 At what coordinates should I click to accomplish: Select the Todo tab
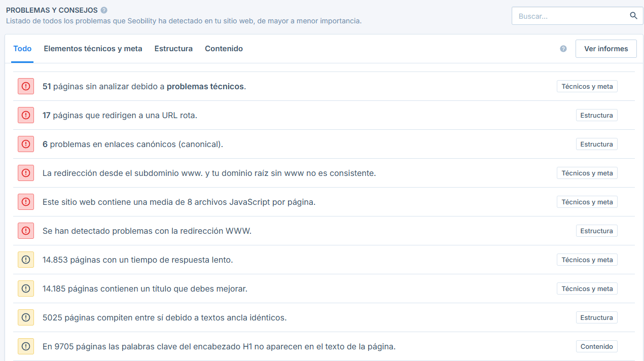(x=22, y=49)
